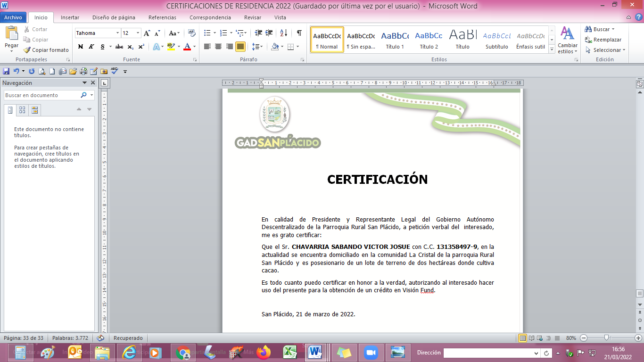Toggle strikethrough text formatting
Image resolution: width=644 pixels, height=362 pixels.
119,47
